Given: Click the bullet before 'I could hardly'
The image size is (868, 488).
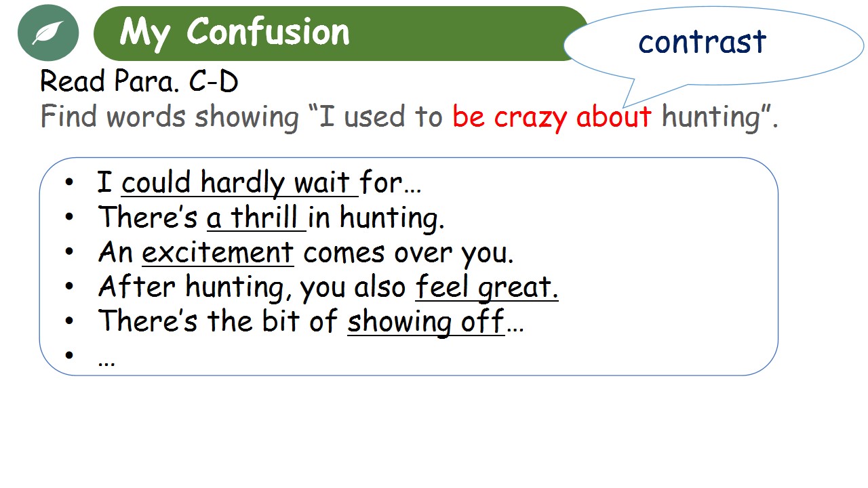Looking at the screenshot, I should (x=69, y=184).
